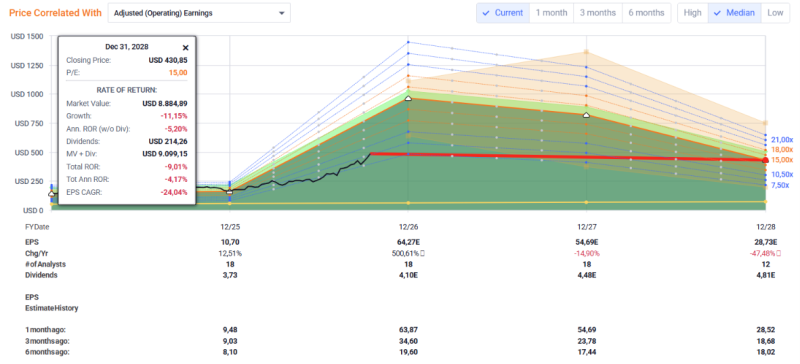
Task: Click the USD 430,85 closing price value
Action: pos(168,60)
